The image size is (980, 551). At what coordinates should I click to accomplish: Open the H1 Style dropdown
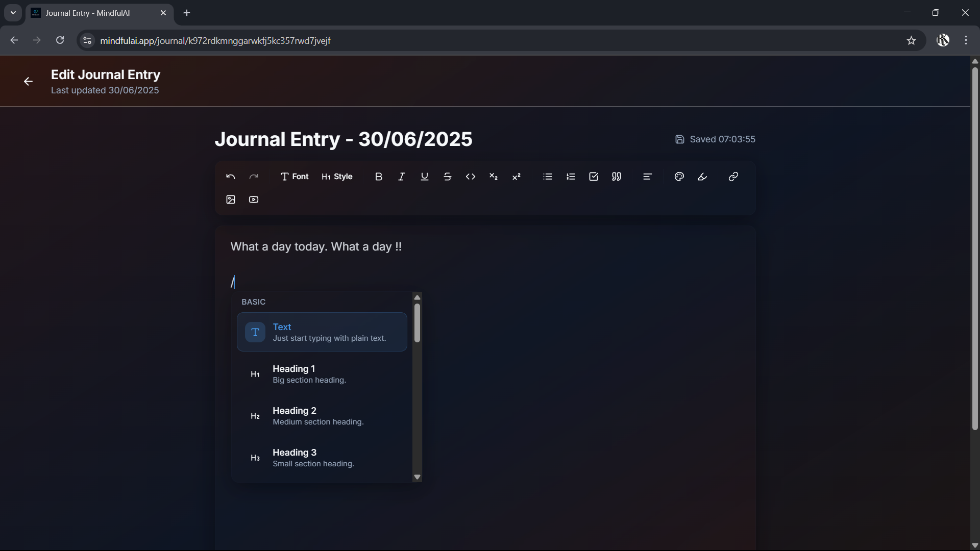(337, 177)
